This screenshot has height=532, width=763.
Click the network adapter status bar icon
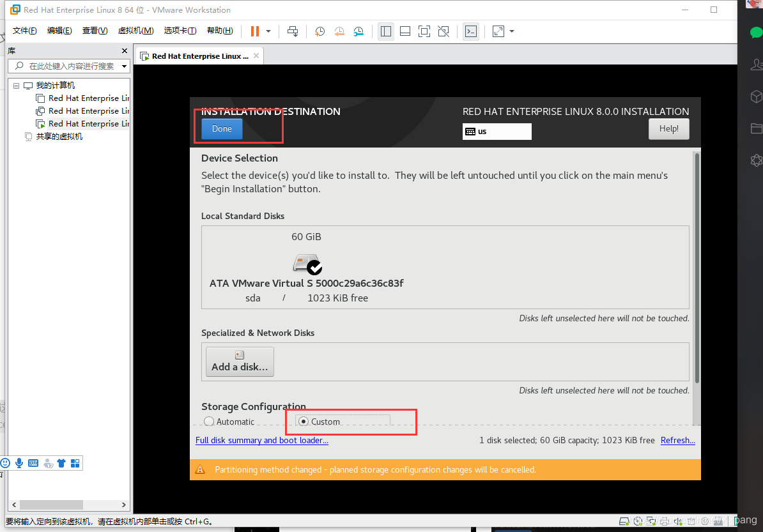(x=651, y=521)
